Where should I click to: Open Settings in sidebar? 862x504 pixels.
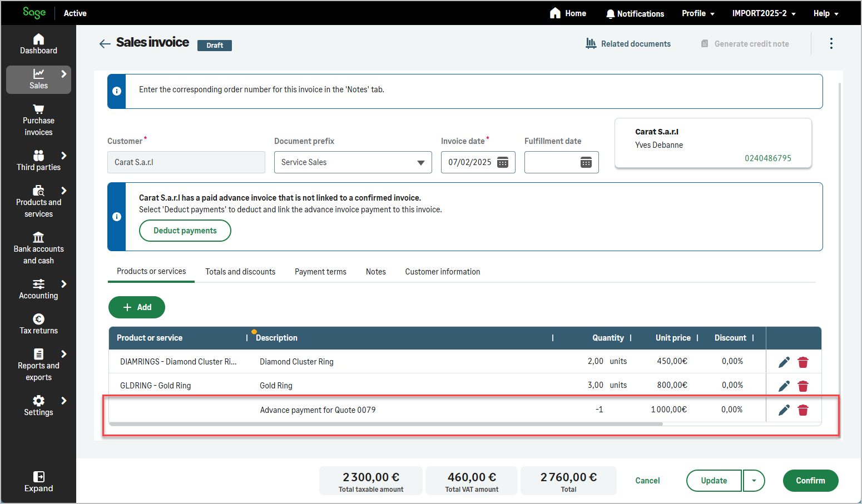tap(38, 406)
